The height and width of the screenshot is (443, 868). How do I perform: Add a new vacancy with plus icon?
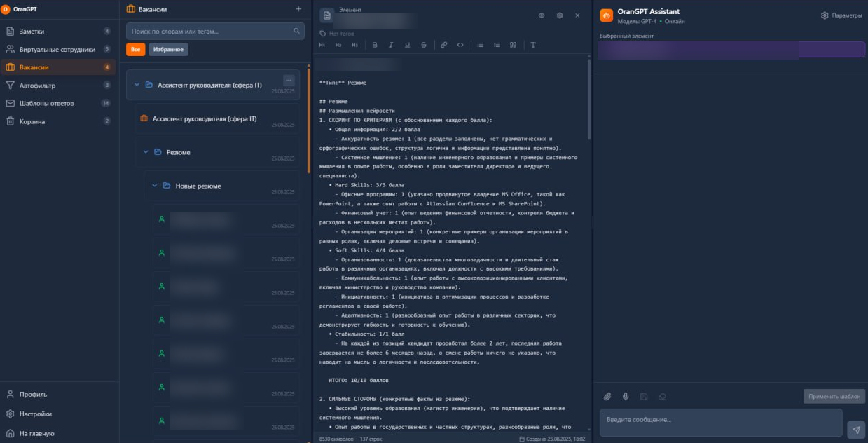(298, 9)
